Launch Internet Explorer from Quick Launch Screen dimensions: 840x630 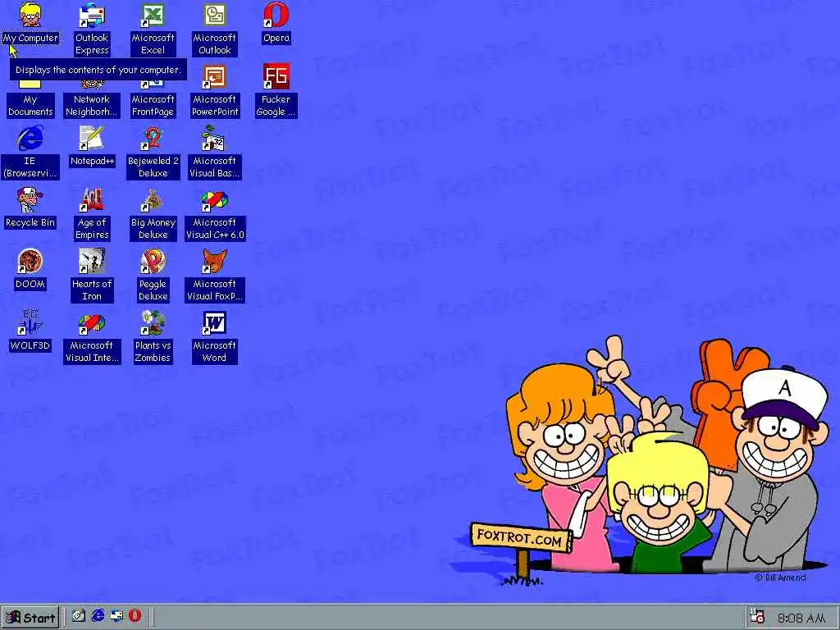point(98,616)
